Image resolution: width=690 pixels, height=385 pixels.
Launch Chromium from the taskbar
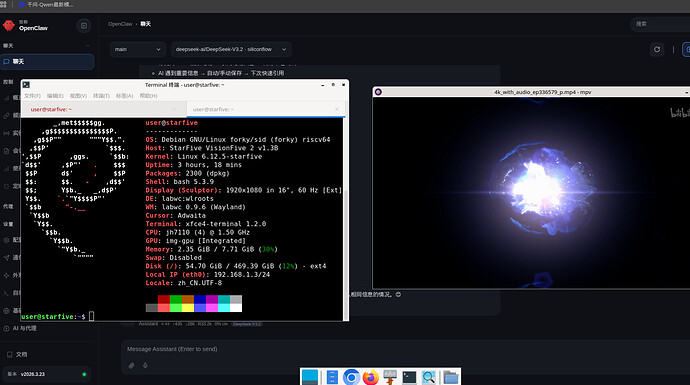pyautogui.click(x=351, y=377)
